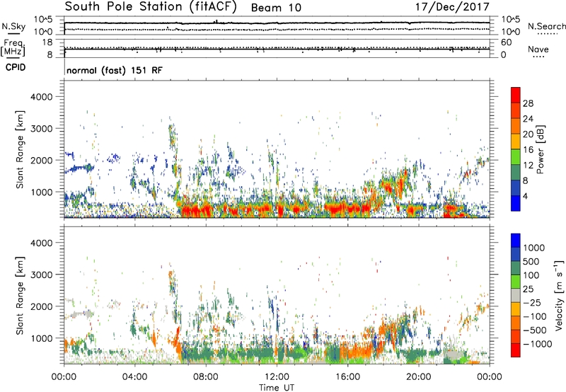Screen dimensions: 566x392
Task: Click the 08:00 time axis tick label
Action: [x=206, y=377]
